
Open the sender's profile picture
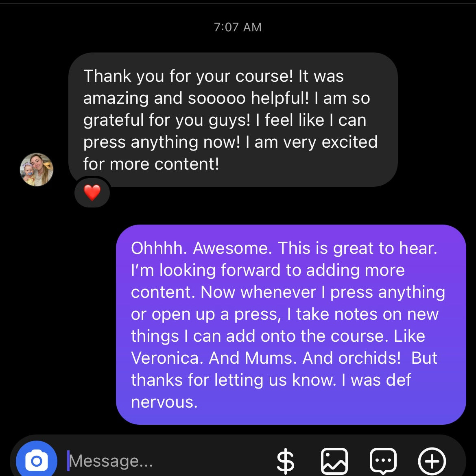coord(37,169)
